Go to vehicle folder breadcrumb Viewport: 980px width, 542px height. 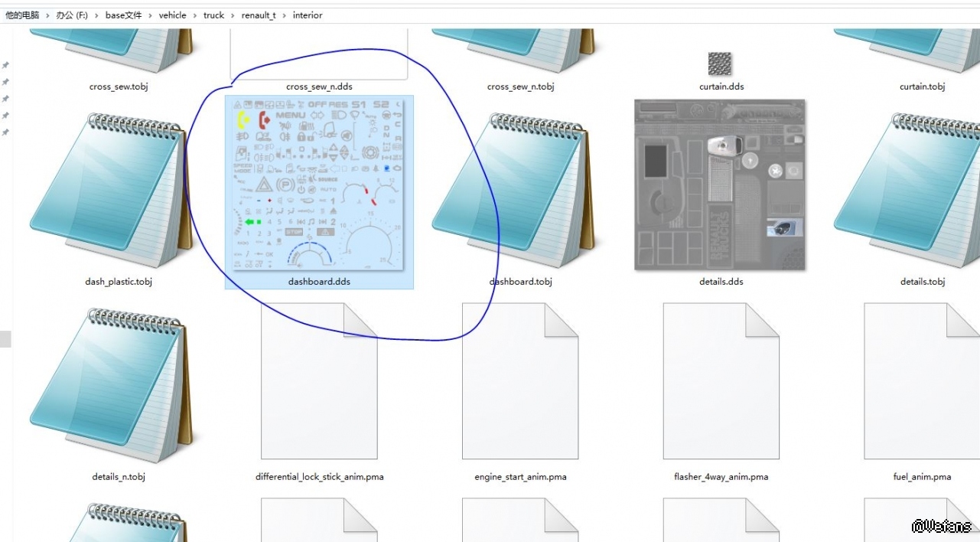173,15
